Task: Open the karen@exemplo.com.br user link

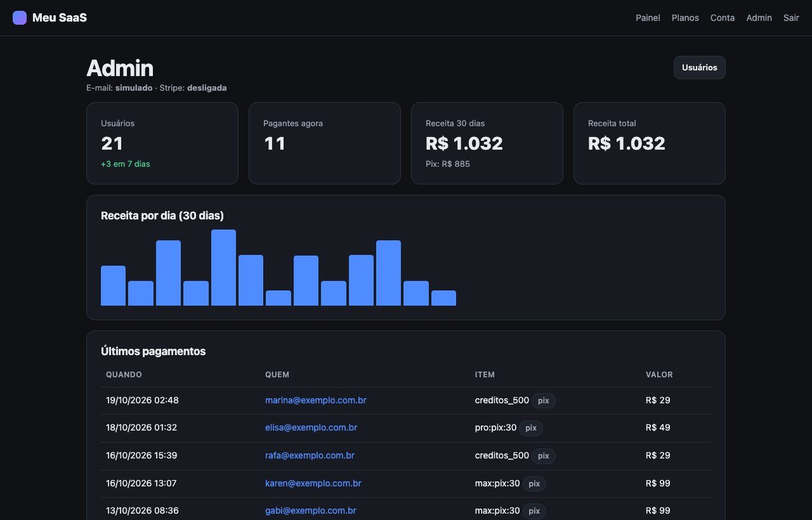Action: pyautogui.click(x=313, y=483)
